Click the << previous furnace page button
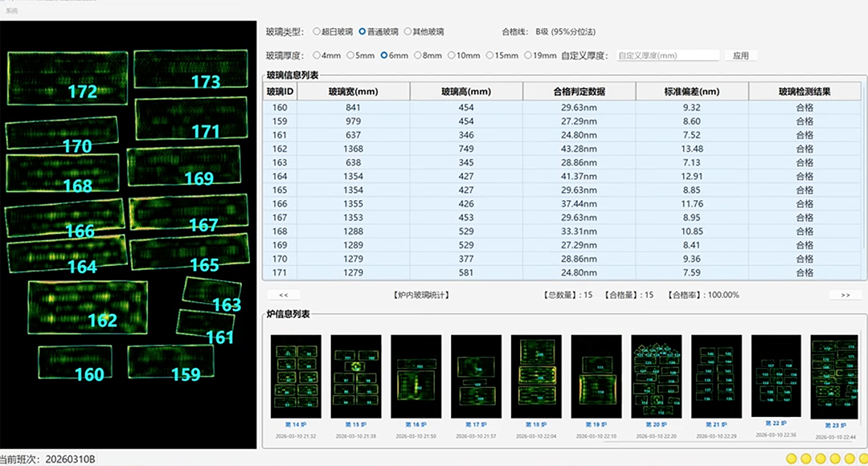The width and height of the screenshot is (868, 466). point(285,295)
